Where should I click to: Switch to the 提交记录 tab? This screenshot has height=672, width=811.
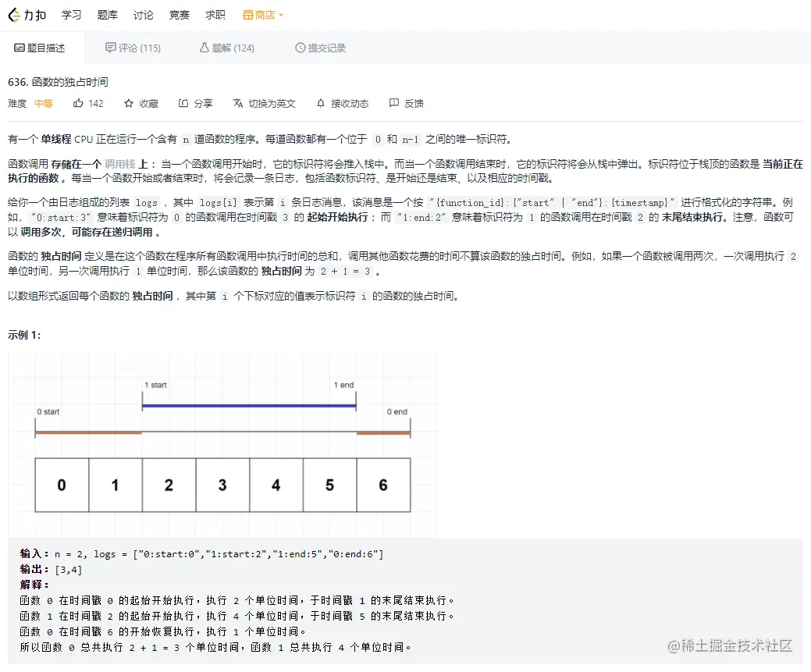321,48
